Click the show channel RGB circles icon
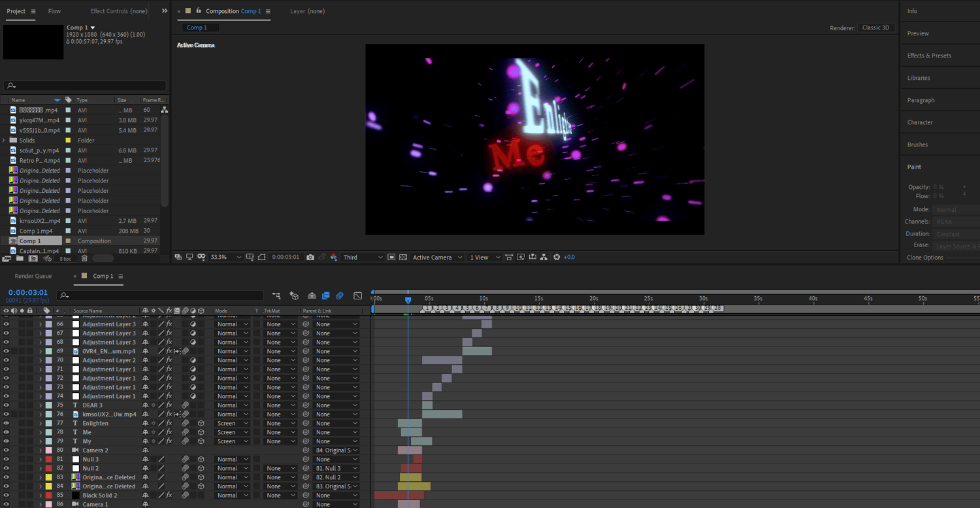The width and height of the screenshot is (980, 508). coord(333,258)
